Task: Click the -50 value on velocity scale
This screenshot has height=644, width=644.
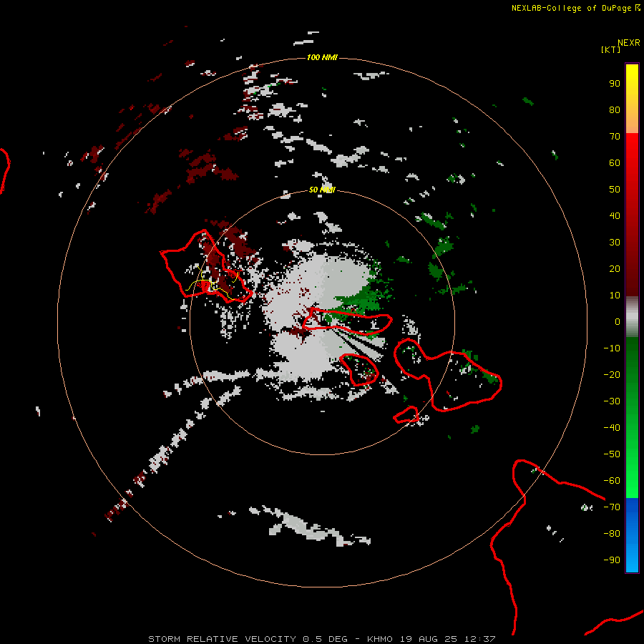Action: point(612,454)
